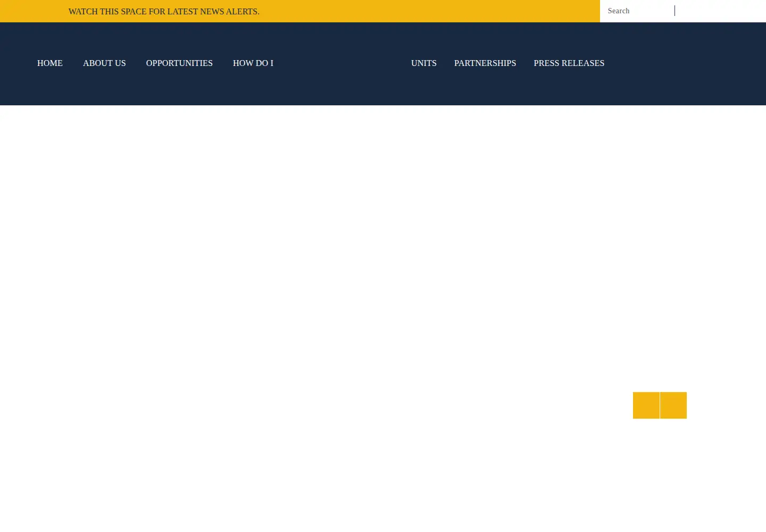Click the right yellow slider arrow button
The width and height of the screenshot is (766, 532).
[x=673, y=405]
